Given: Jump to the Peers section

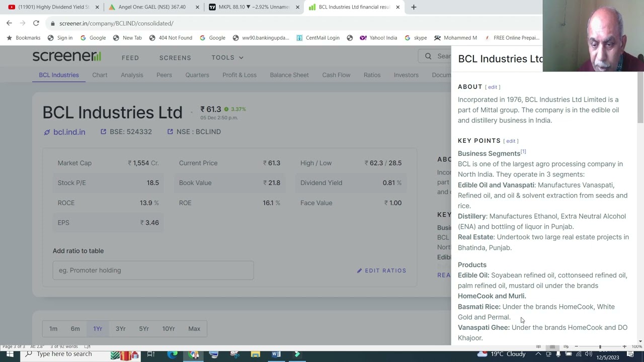Looking at the screenshot, I should 164,75.
